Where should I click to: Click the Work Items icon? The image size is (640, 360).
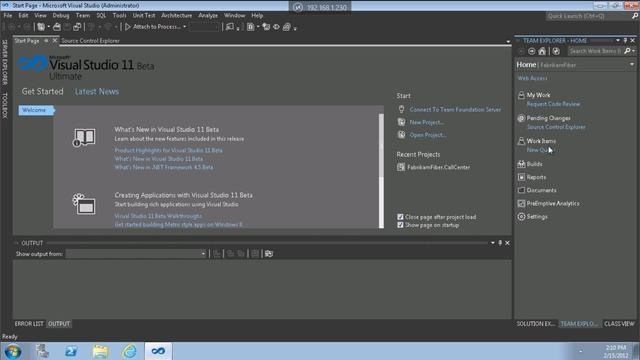521,141
